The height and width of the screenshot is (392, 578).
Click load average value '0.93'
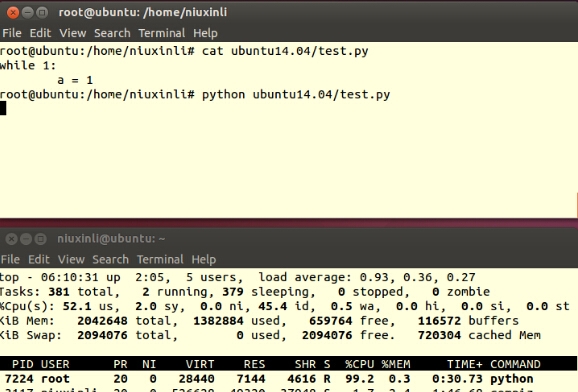(x=374, y=277)
